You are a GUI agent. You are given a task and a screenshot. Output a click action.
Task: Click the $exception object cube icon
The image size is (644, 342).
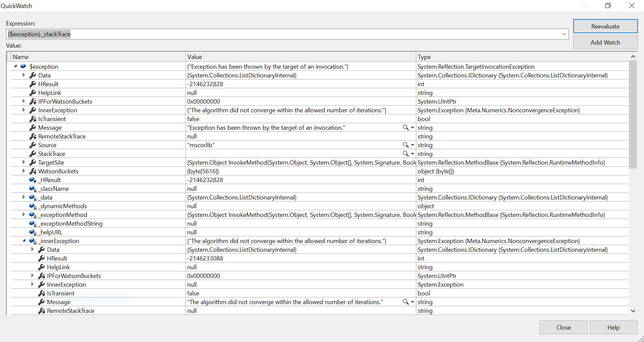click(23, 66)
